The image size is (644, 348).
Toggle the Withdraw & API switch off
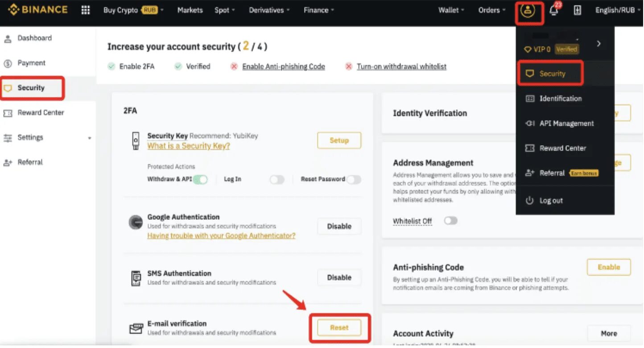(x=200, y=179)
